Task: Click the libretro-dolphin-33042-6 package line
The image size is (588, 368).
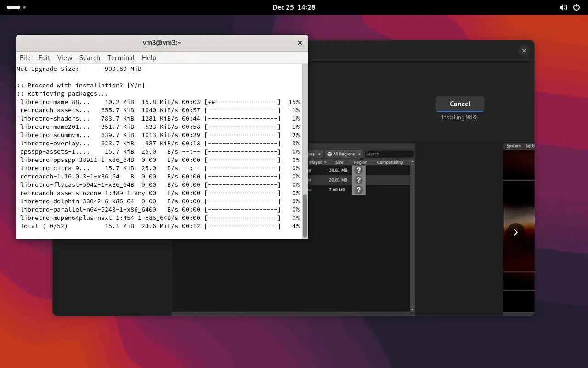Action: click(160, 201)
